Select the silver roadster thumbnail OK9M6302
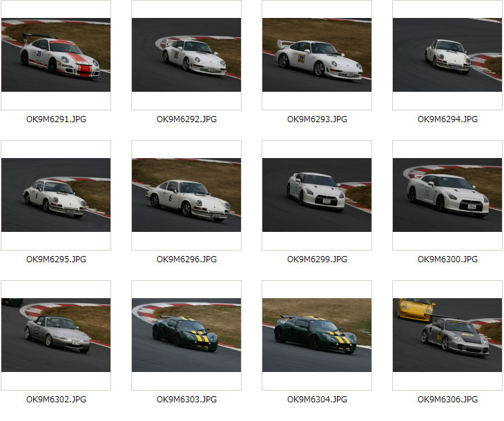 coord(56,335)
